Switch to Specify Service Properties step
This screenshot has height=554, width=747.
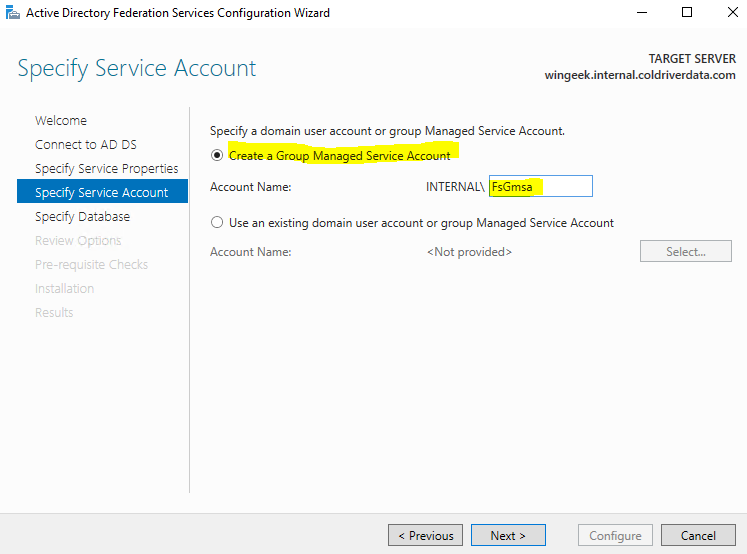106,168
